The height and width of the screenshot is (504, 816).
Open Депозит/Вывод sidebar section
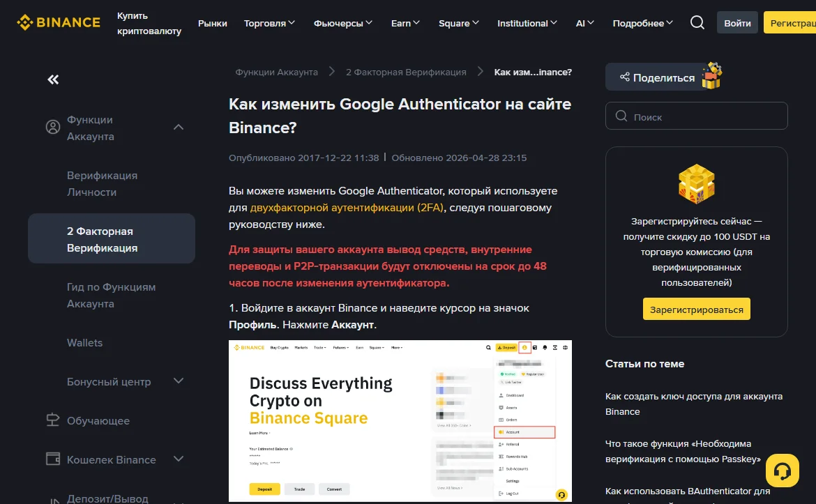pos(107,498)
